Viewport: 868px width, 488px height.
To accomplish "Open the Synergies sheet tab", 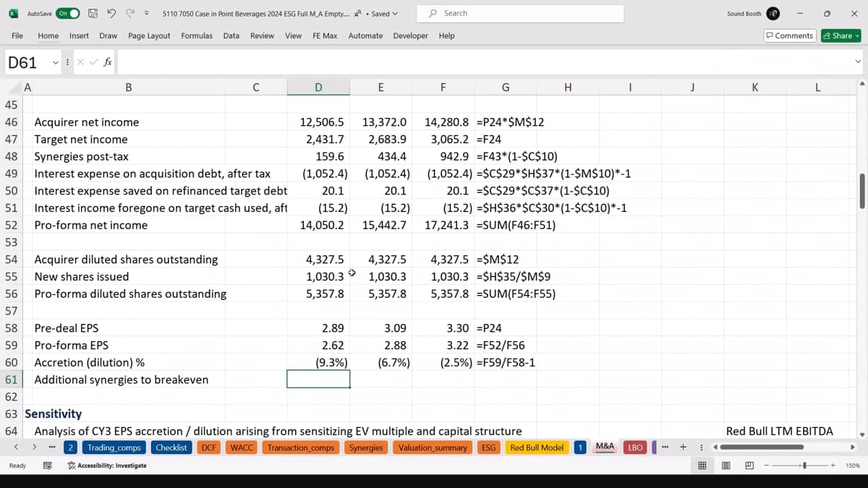I will point(366,448).
